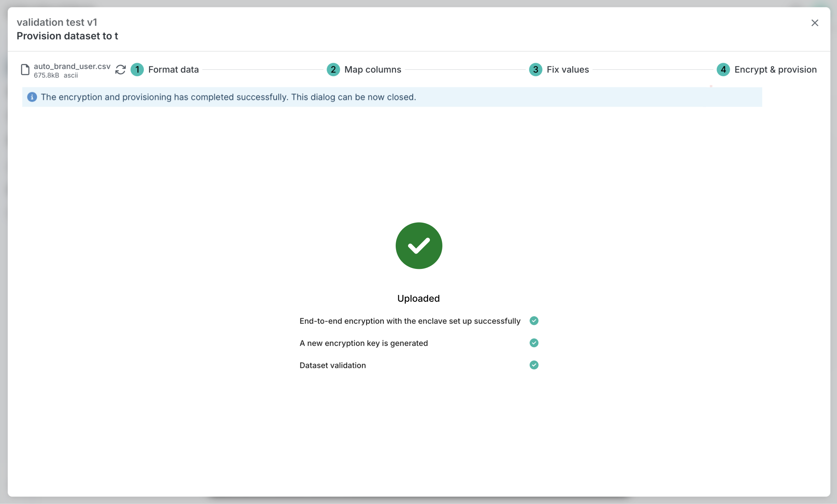Click checkmark beside end-to-end encryption status

point(534,321)
